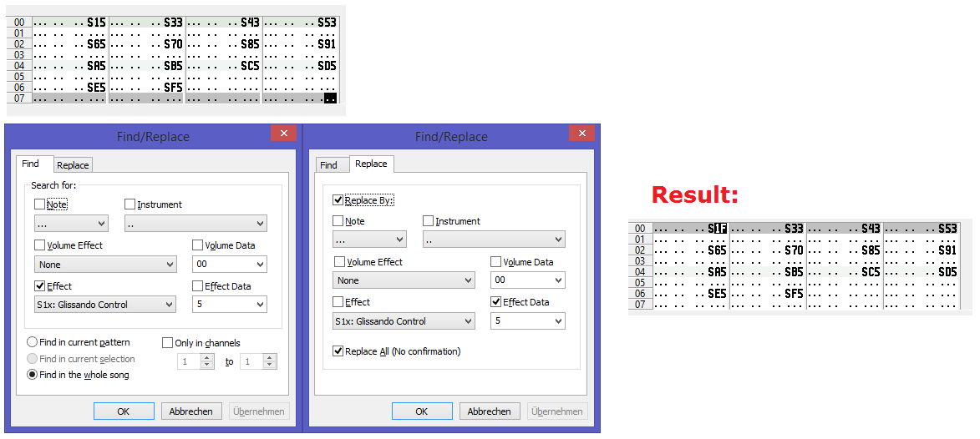980x439 pixels.
Task: Check 'Effect Data' box in the Search for group
Action: click(x=198, y=286)
